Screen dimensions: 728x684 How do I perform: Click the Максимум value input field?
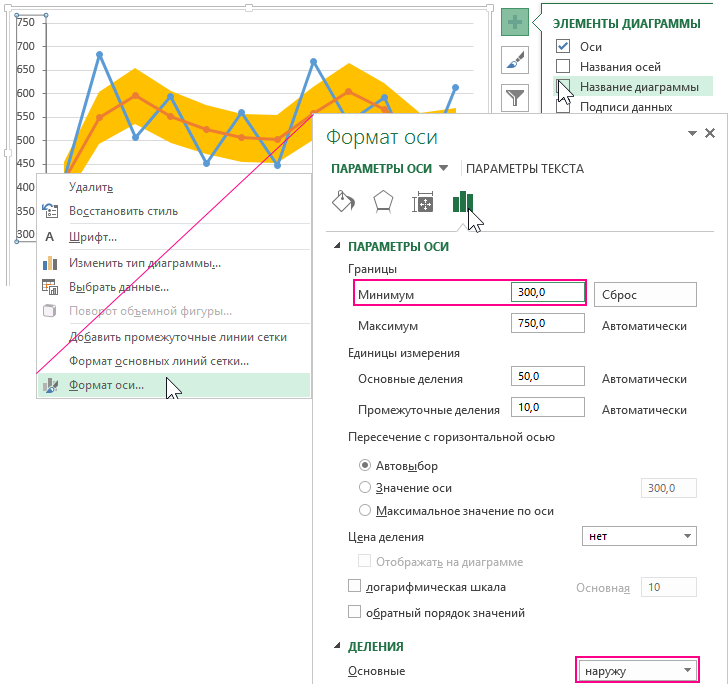pyautogui.click(x=547, y=325)
